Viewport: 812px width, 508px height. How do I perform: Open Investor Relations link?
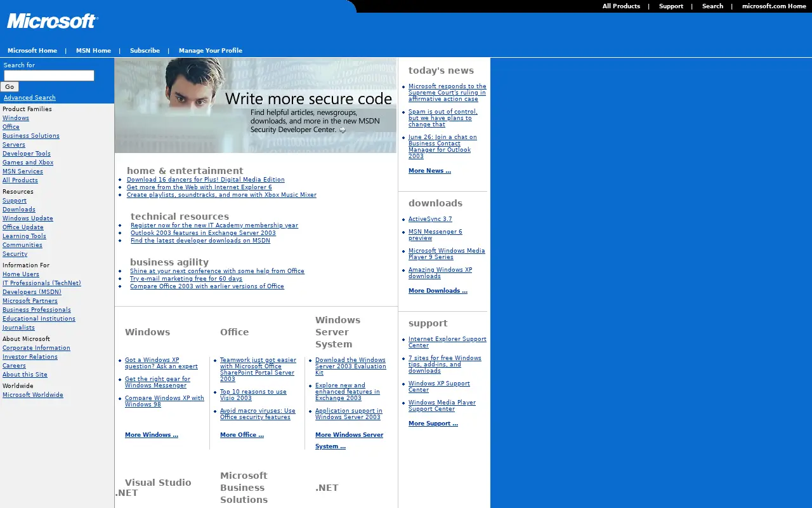30,357
